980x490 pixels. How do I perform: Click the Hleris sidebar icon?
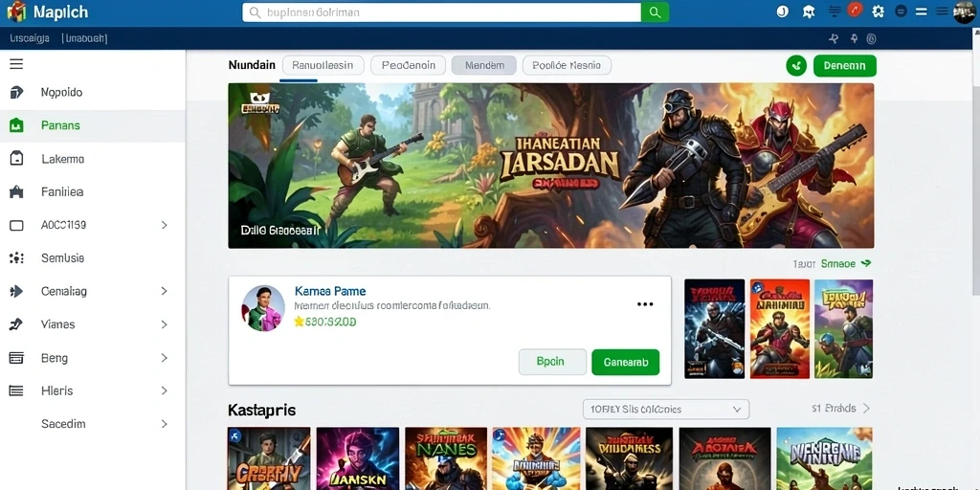pos(16,390)
